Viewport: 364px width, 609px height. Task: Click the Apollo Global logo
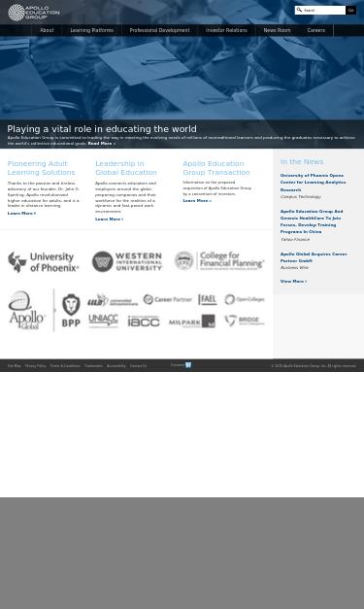click(x=27, y=310)
